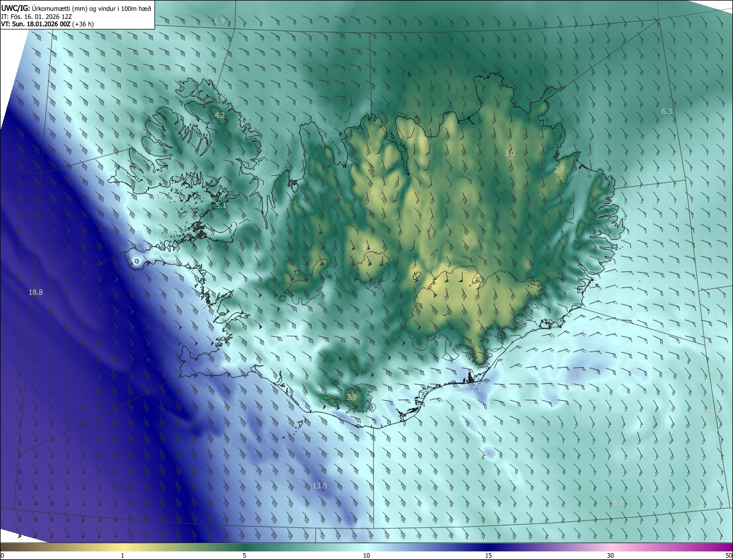Viewport: 733px width, 560px height.
Task: Click the 12.1 value off the south coast
Action: tap(475, 389)
